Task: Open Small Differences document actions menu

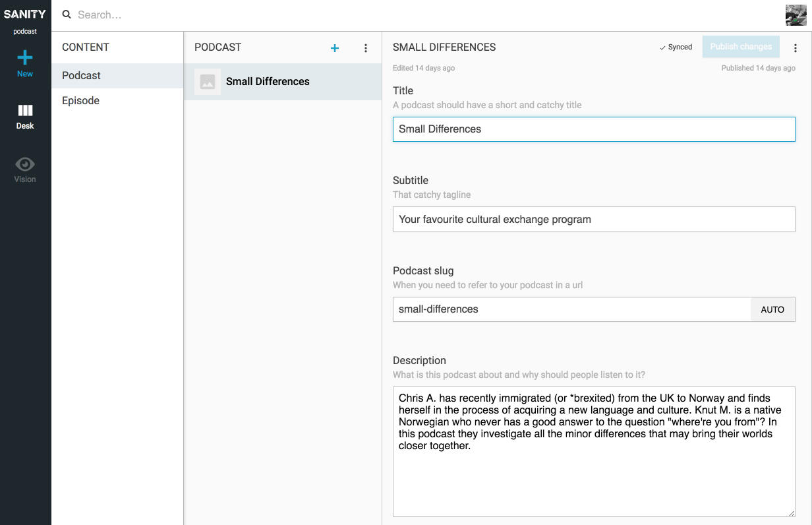Action: point(795,48)
